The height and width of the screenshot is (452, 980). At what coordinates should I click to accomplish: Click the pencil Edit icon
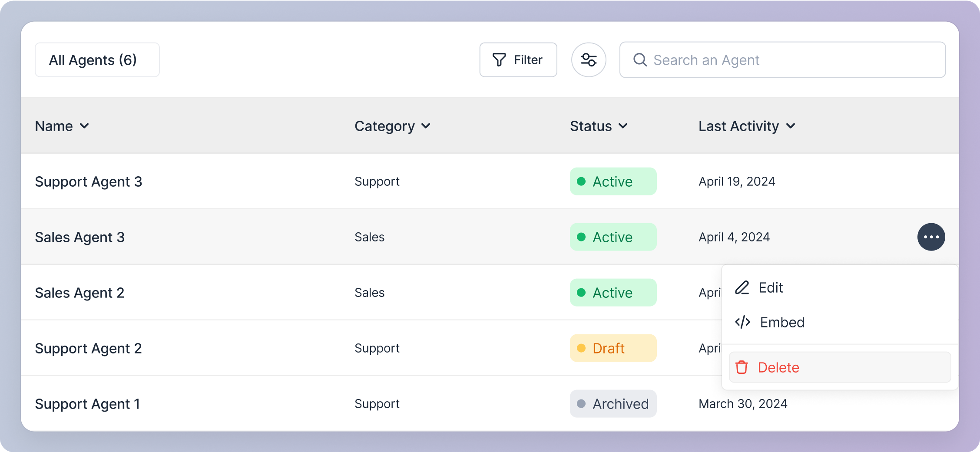pyautogui.click(x=742, y=287)
